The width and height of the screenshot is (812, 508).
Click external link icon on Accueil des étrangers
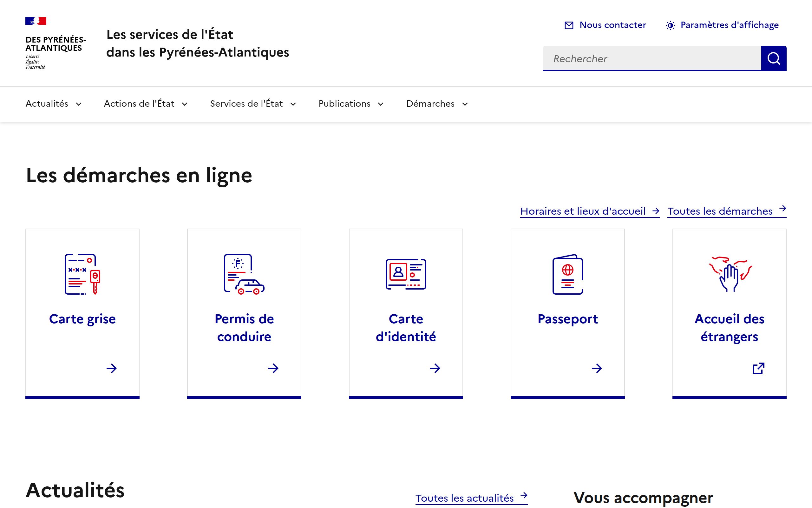click(758, 369)
